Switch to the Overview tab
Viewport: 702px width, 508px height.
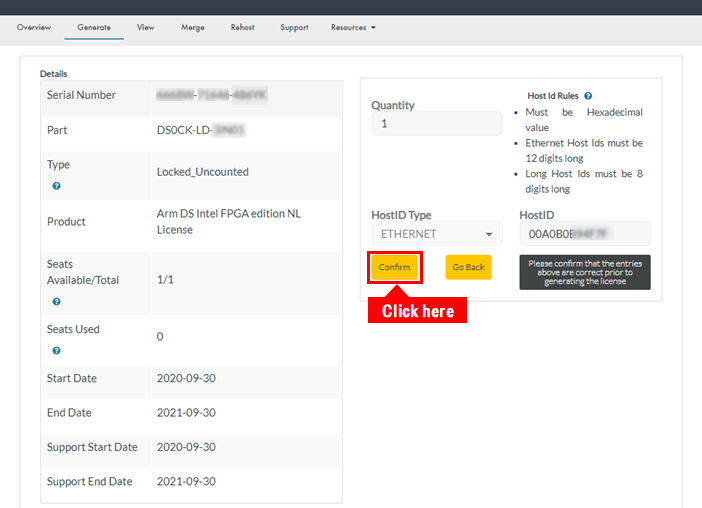pos(34,27)
